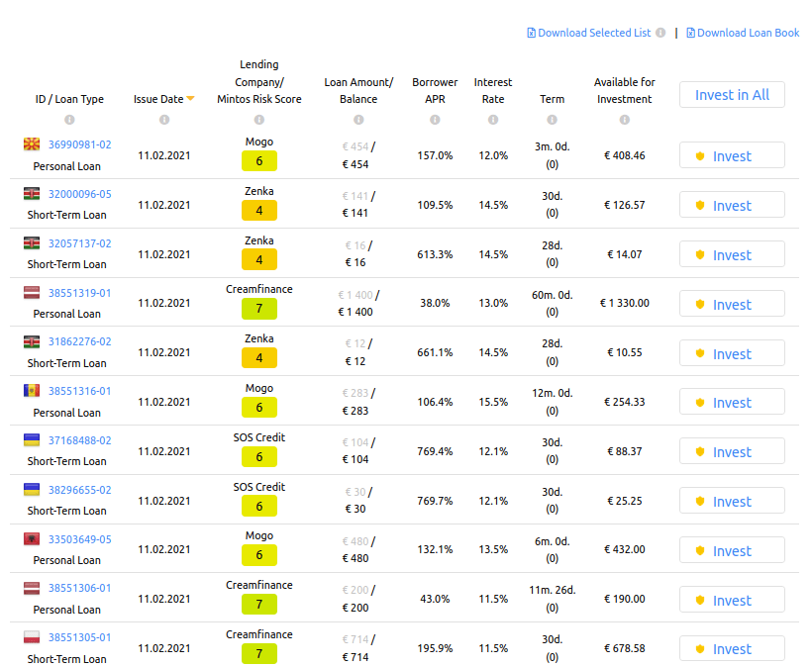This screenshot has width=812, height=667.
Task: Click North Macedonia flag beside loan 36990981-02
Action: pyautogui.click(x=32, y=143)
